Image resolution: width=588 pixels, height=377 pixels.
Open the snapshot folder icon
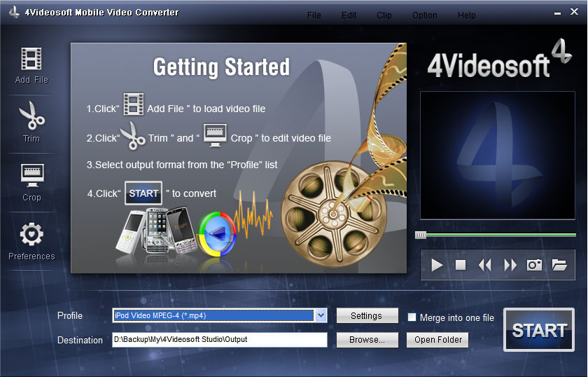point(559,265)
